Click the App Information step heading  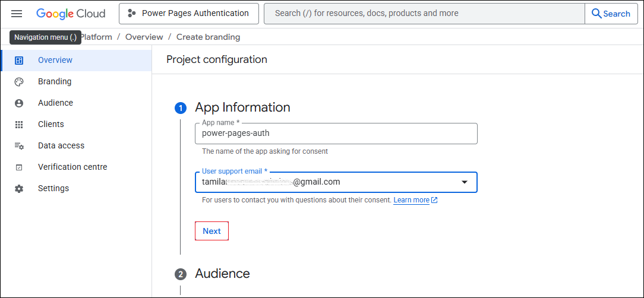(x=242, y=107)
